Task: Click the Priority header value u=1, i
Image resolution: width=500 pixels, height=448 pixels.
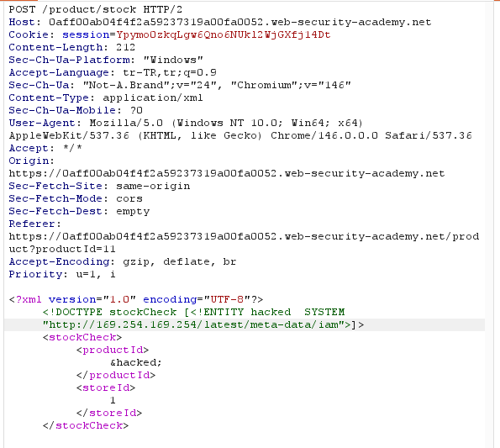Action: [x=95, y=274]
